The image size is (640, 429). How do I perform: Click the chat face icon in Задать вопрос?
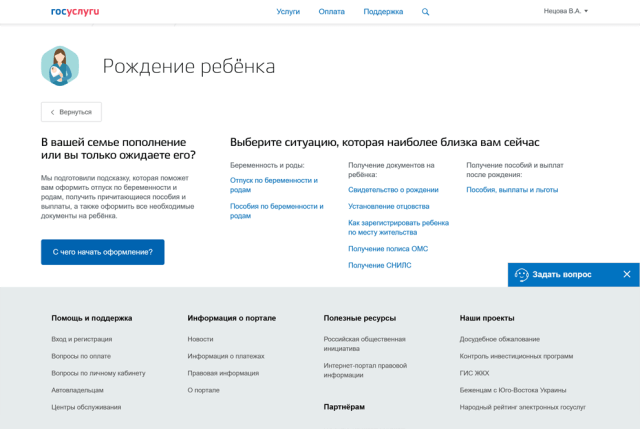(521, 275)
